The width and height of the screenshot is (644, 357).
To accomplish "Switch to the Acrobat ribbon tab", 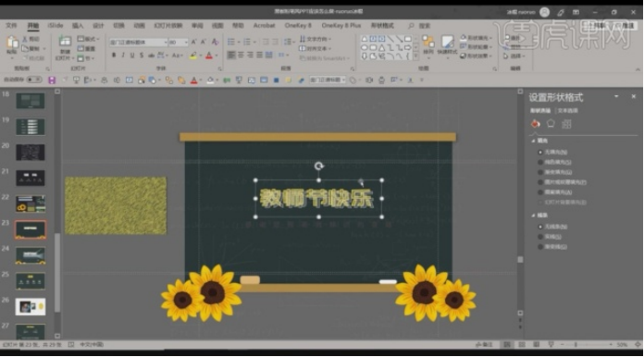I will coord(264,26).
